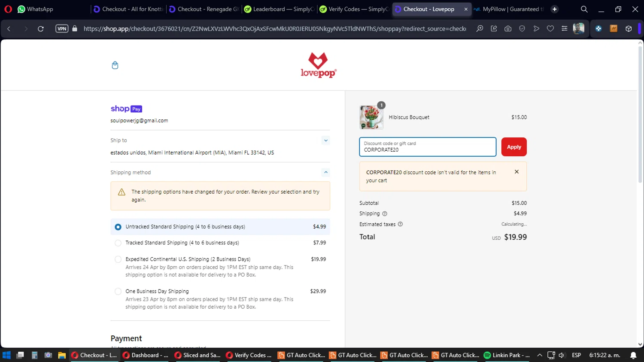Click the edit pencil icon in address bar
This screenshot has height=362, width=644.
(494, 29)
